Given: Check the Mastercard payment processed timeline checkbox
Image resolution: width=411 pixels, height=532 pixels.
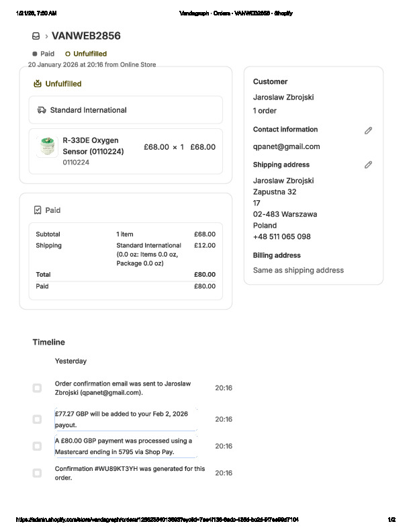Looking at the screenshot, I should coord(37,446).
